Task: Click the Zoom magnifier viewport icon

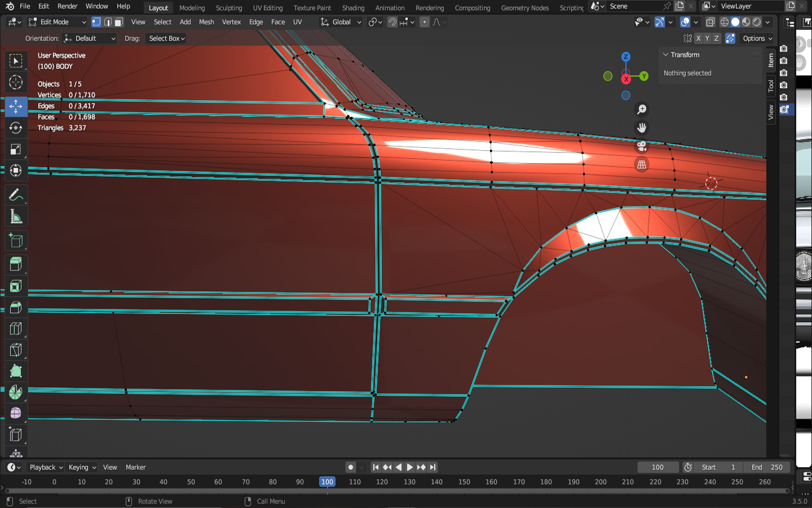Action: tap(642, 110)
